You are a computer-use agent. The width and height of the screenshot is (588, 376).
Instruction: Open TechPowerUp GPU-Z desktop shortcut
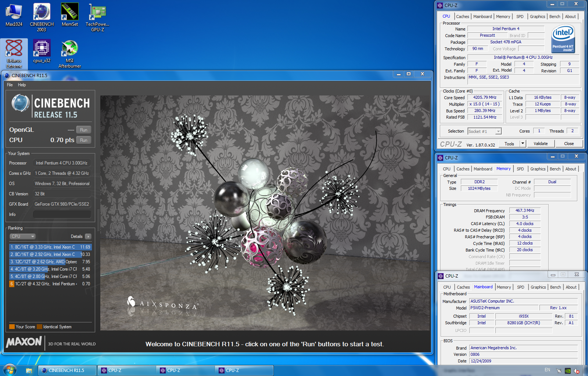click(97, 17)
